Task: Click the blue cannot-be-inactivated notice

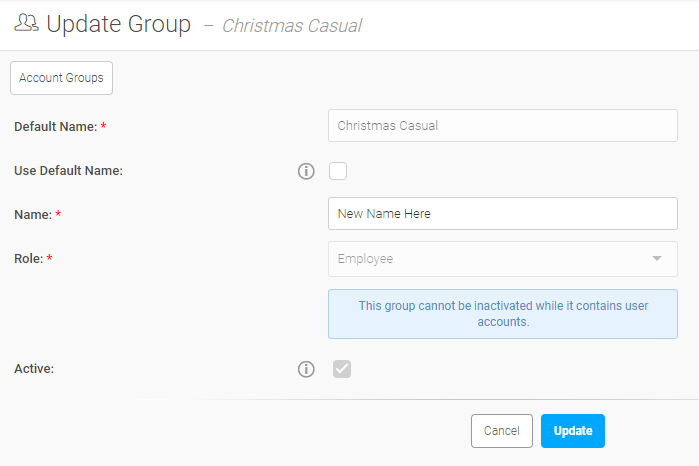Action: (502, 314)
